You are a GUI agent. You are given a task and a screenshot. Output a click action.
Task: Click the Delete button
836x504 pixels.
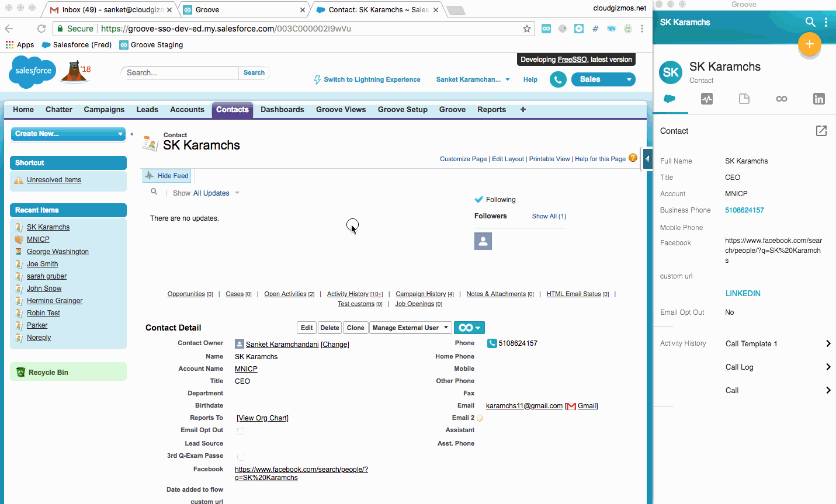[329, 328]
